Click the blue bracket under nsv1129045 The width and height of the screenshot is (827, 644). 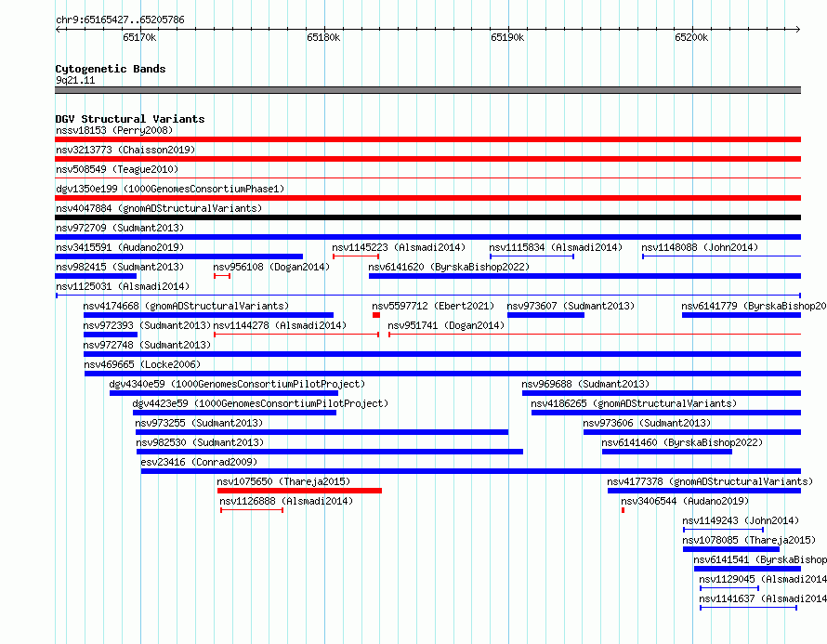(x=729, y=588)
